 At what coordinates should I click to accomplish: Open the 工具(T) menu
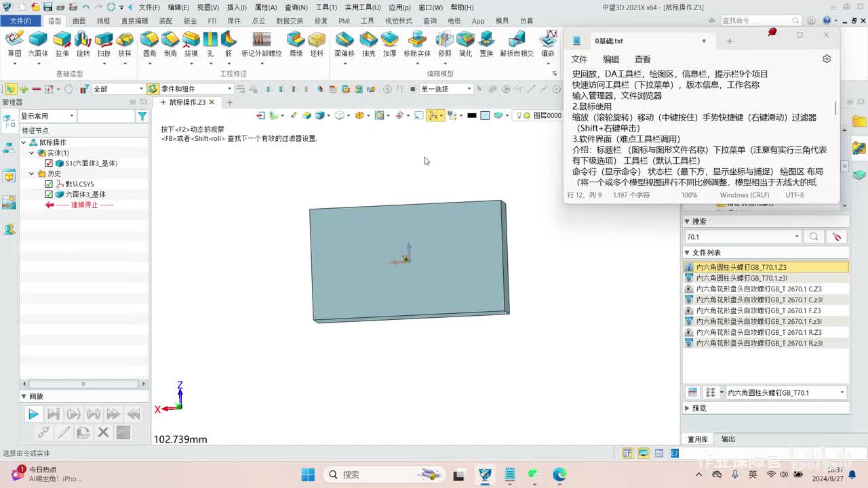click(326, 7)
